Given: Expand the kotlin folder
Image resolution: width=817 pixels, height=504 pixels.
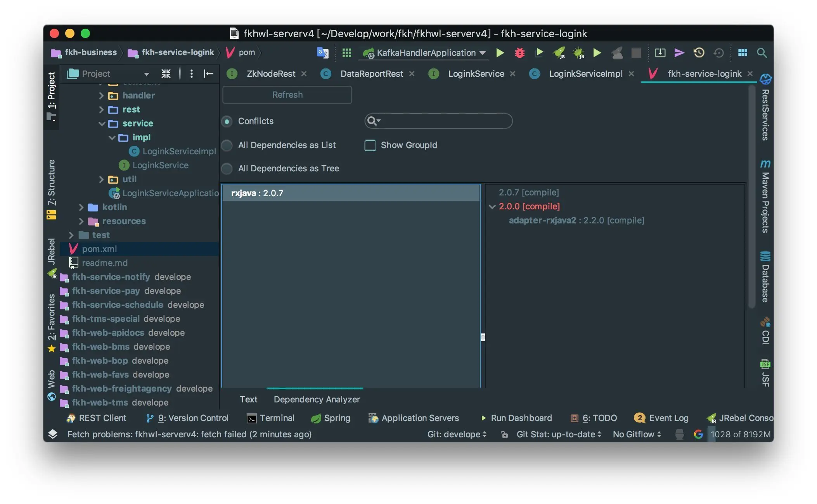Looking at the screenshot, I should (81, 207).
